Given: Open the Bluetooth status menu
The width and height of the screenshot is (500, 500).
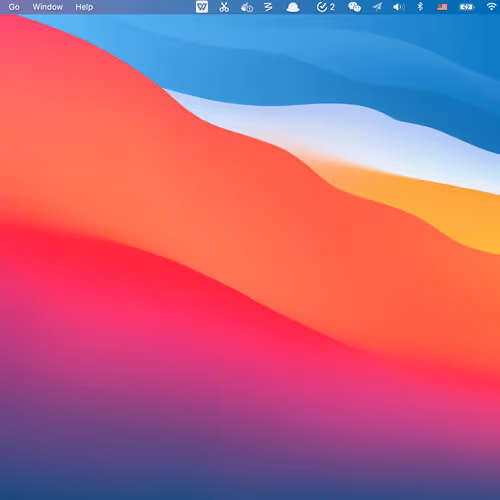Looking at the screenshot, I should [x=420, y=7].
